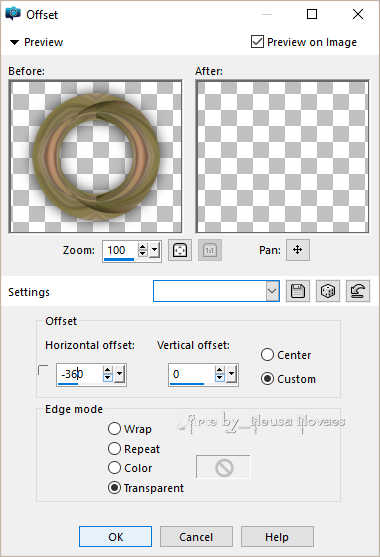Click the disabled edge color swatch
This screenshot has height=557, width=380.
[x=223, y=467]
